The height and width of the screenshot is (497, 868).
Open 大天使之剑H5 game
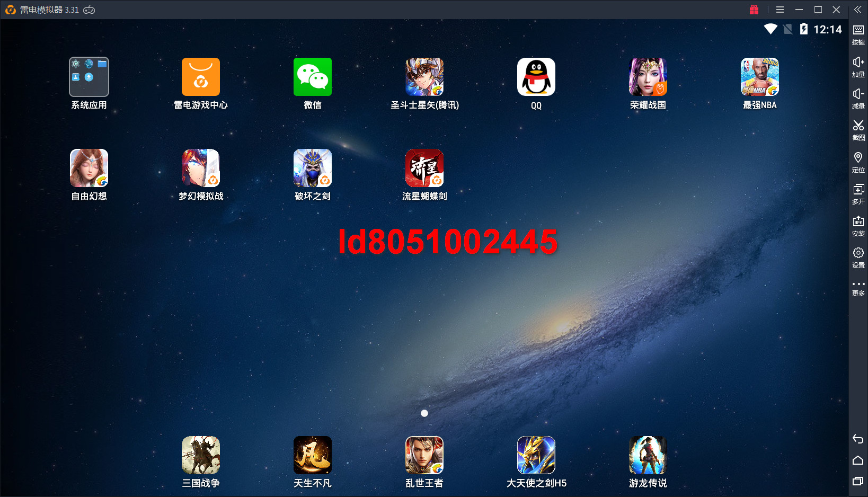pos(536,455)
